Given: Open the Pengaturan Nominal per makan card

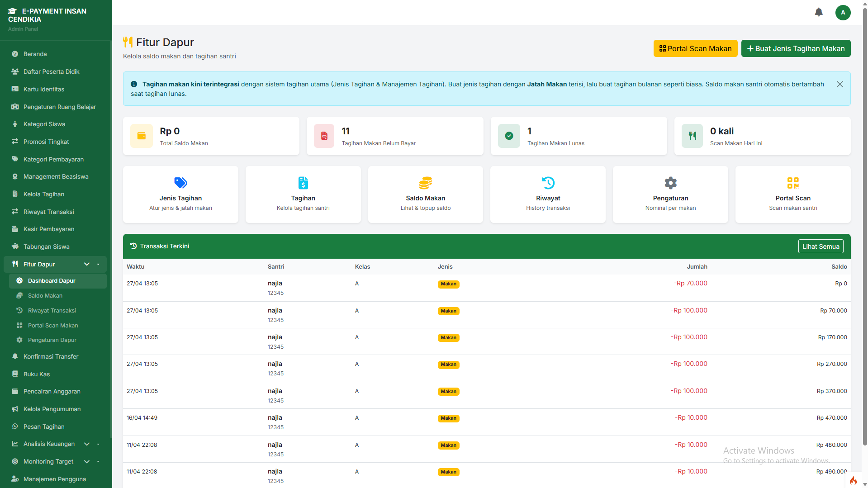Looking at the screenshot, I should tap(670, 194).
